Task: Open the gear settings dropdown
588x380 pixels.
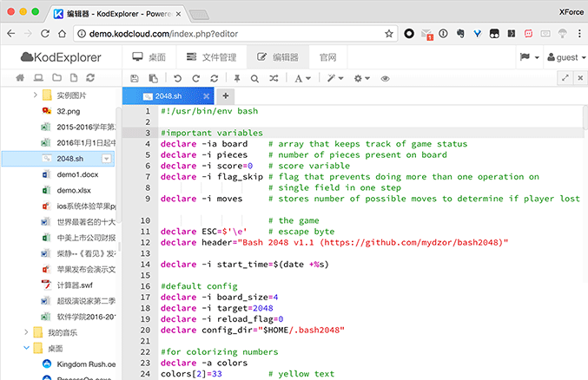Action: [361, 78]
